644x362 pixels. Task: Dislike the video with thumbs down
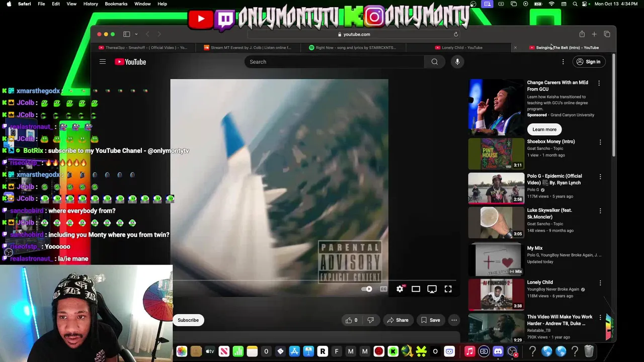click(x=371, y=320)
